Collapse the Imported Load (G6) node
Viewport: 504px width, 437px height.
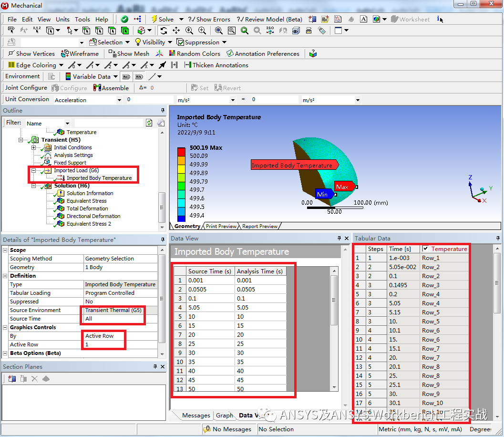click(33, 170)
